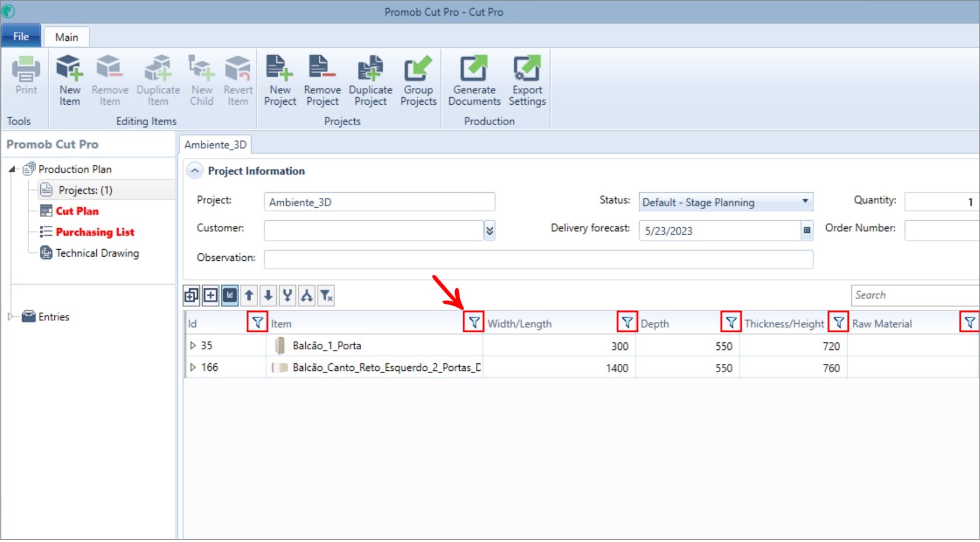980x542 pixels.
Task: Click the Remove Item ribbon icon
Action: [x=110, y=80]
